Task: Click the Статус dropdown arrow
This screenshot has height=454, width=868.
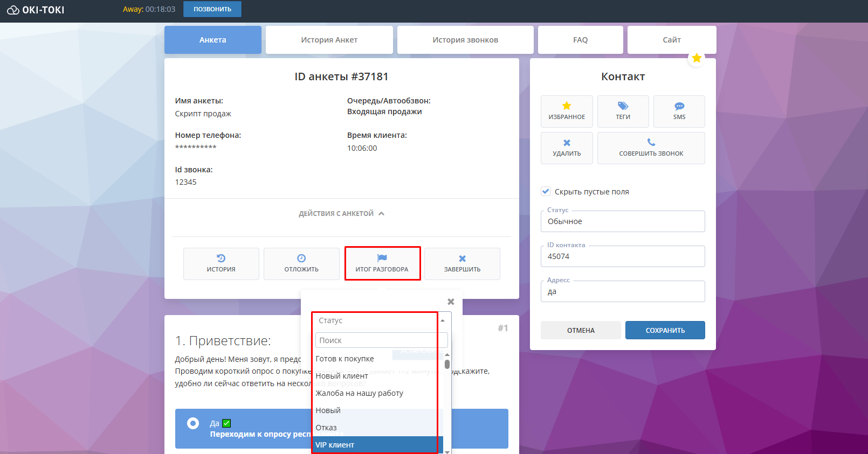Action: (x=443, y=320)
